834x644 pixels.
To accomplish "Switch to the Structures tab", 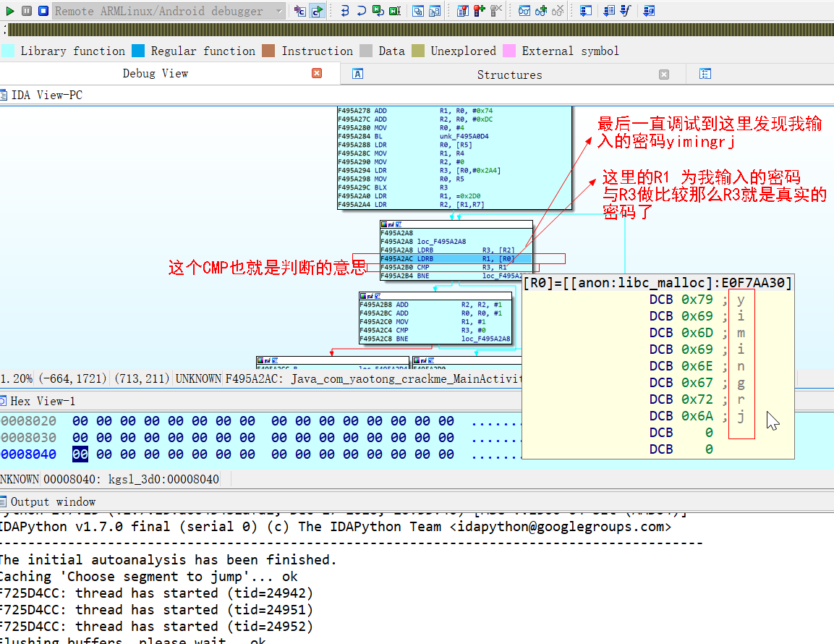I will coord(509,75).
